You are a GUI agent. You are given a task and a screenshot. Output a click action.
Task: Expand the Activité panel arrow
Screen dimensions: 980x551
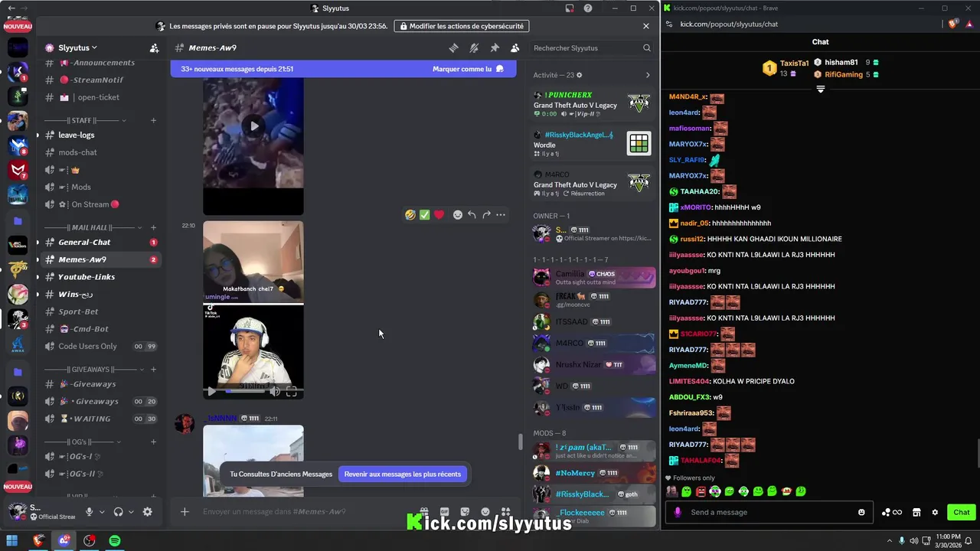coord(648,75)
